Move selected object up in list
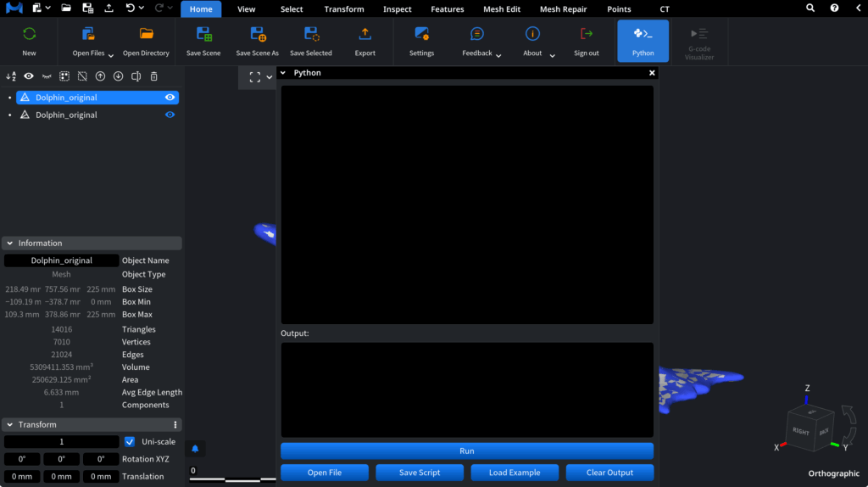The height and width of the screenshot is (487, 868). (100, 76)
